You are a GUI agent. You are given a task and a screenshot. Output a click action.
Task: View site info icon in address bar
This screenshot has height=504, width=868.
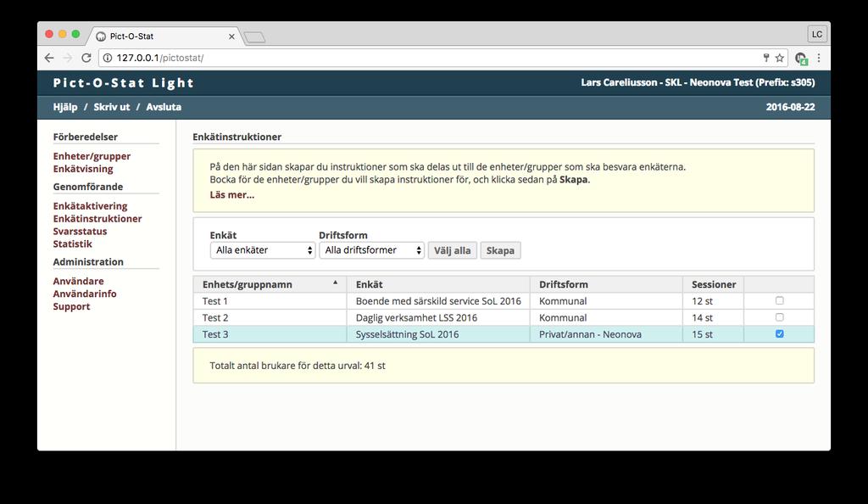click(x=108, y=58)
